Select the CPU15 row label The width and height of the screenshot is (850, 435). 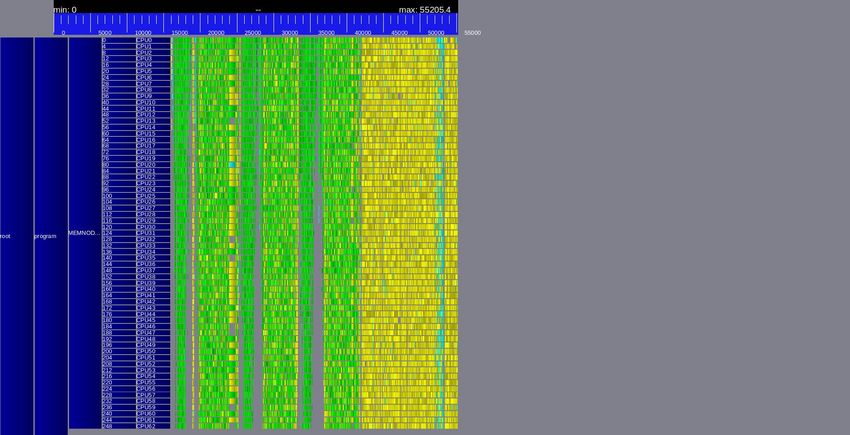tap(153, 133)
